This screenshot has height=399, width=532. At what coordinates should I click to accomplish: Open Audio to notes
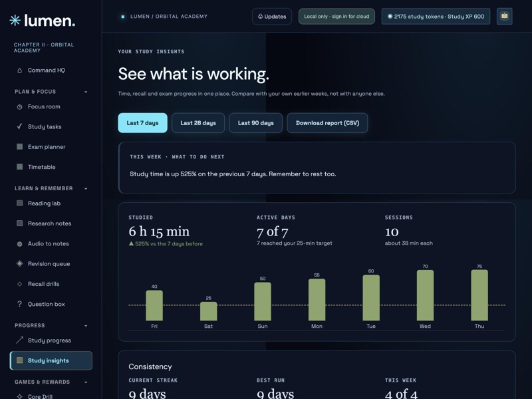51,243
